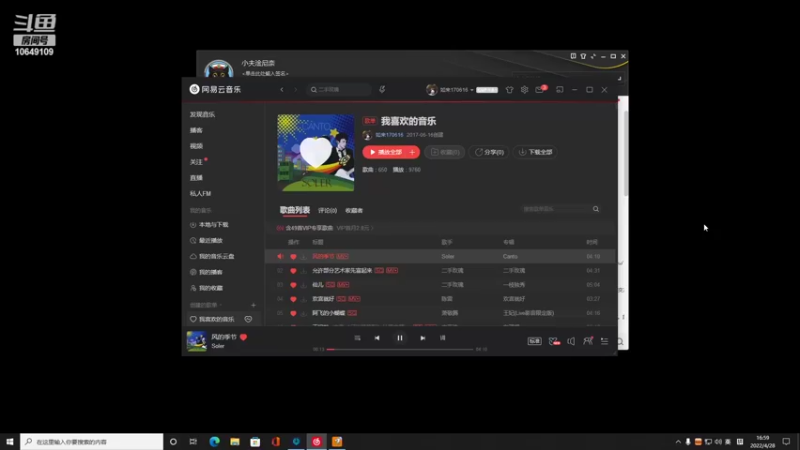Open the playlist creator's profile link

[389, 135]
